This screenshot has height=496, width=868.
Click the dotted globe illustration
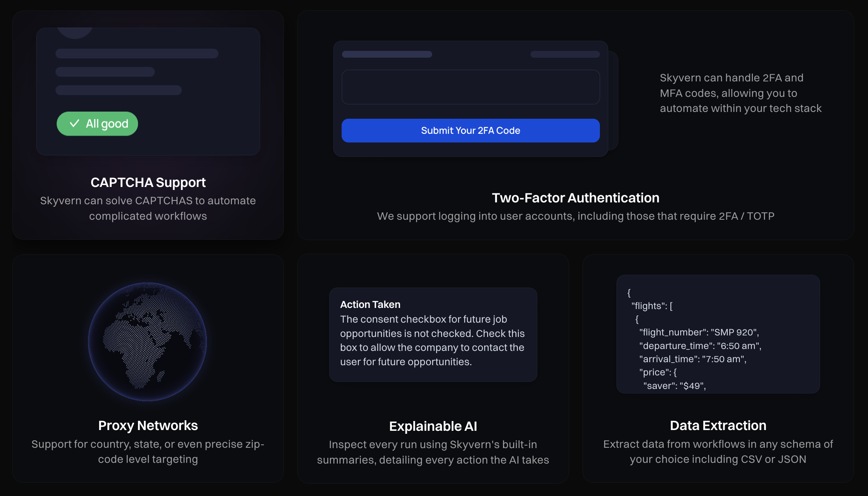(147, 341)
